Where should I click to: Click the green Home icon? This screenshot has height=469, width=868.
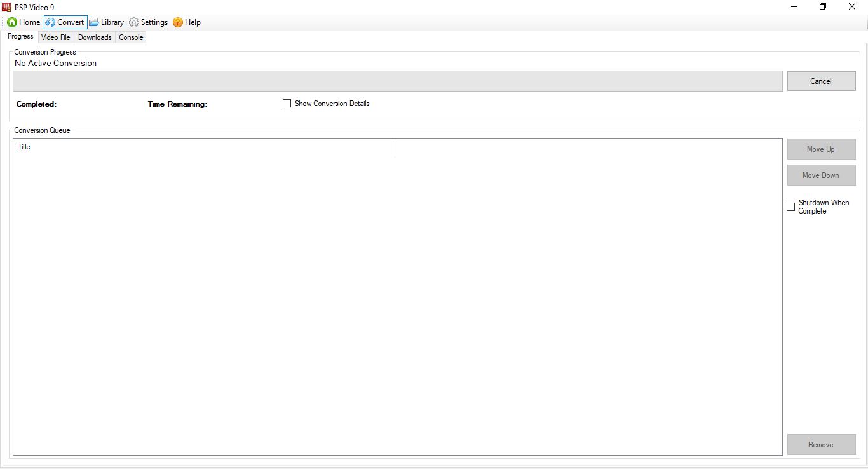tap(12, 22)
